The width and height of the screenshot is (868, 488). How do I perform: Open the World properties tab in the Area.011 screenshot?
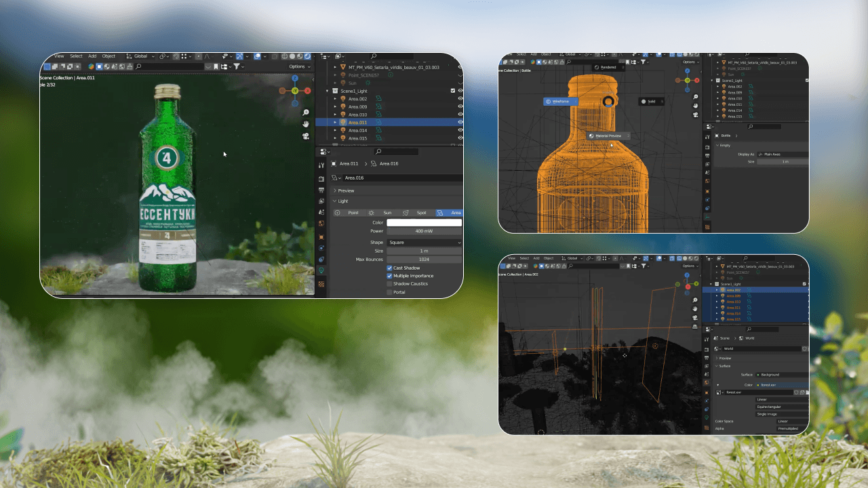(321, 224)
